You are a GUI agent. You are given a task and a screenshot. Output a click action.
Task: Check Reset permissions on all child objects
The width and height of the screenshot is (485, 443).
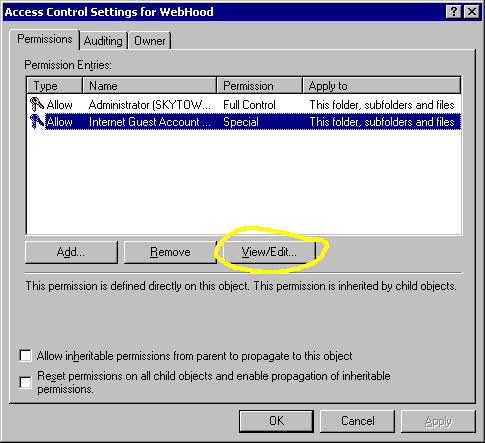[26, 382]
